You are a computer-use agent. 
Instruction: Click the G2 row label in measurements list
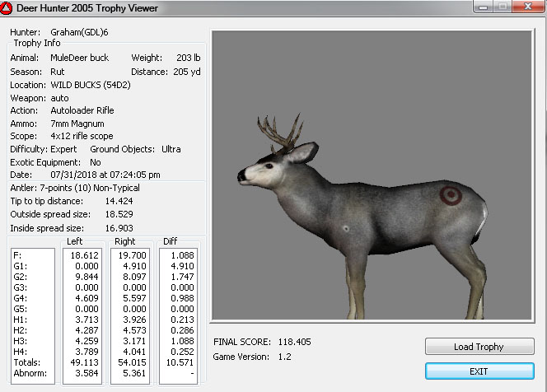click(19, 278)
